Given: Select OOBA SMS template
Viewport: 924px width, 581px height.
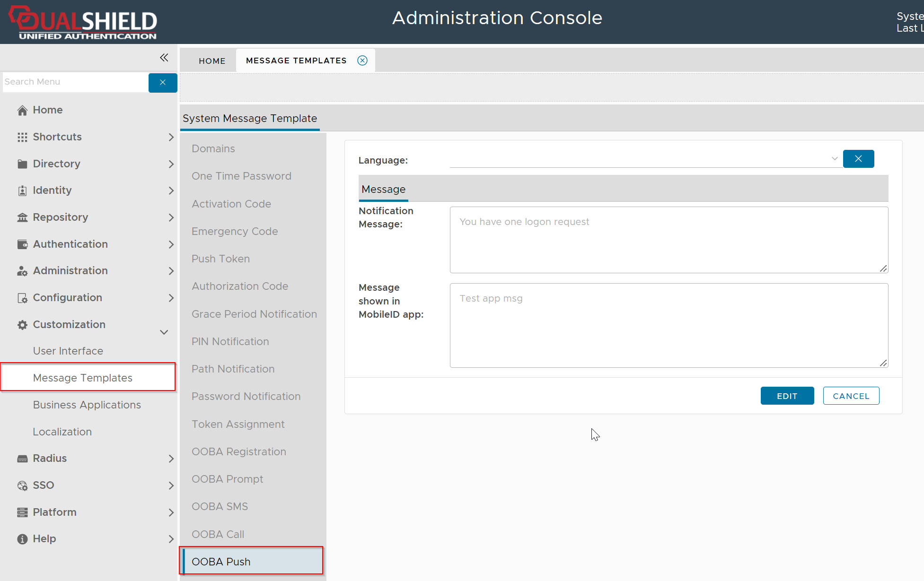Looking at the screenshot, I should point(220,507).
